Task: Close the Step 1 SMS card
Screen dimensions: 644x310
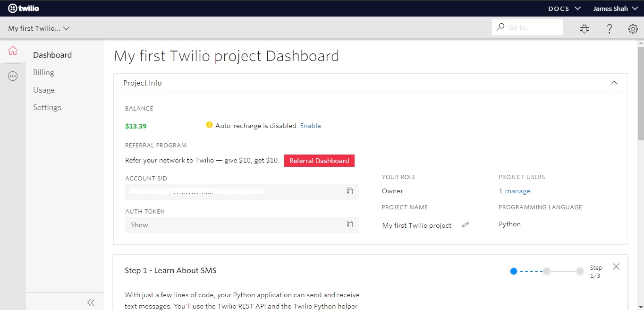Action: coord(616,267)
